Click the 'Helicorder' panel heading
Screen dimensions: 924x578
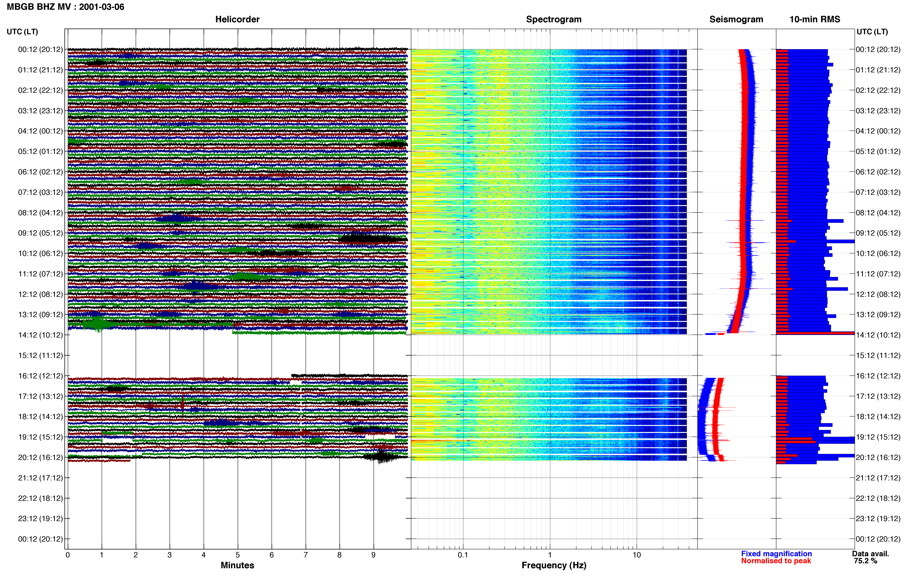[x=237, y=19]
